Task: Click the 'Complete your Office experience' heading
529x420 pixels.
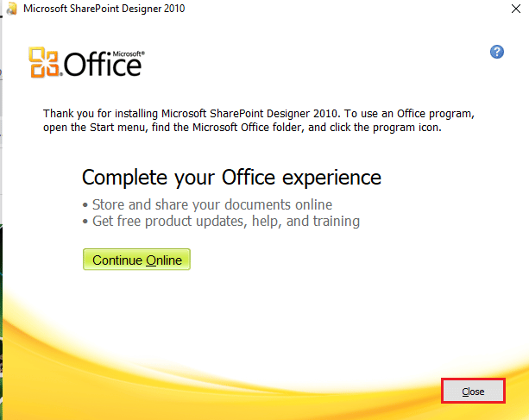Action: click(x=231, y=178)
